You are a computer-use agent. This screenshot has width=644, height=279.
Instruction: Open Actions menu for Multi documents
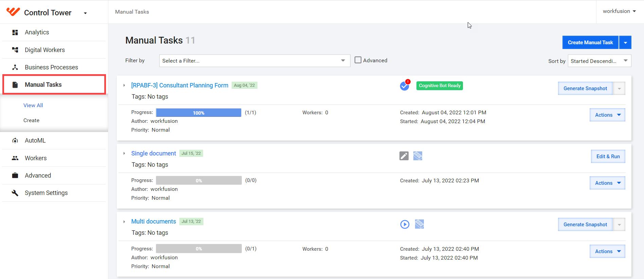pyautogui.click(x=607, y=251)
